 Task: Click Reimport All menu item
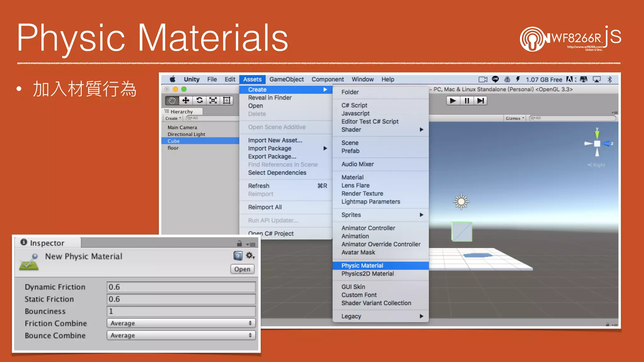pos(286,207)
